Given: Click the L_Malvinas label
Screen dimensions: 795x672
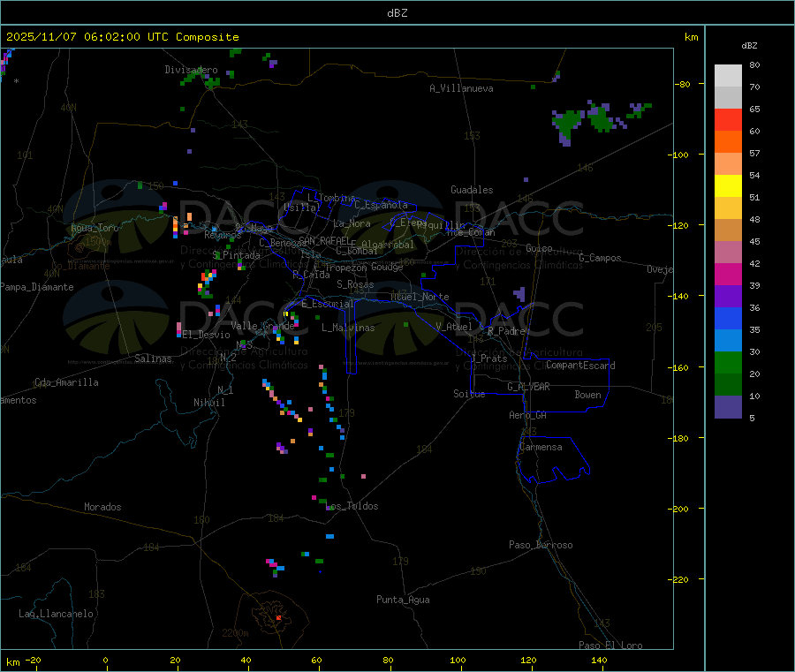Looking at the screenshot, I should pos(348,328).
